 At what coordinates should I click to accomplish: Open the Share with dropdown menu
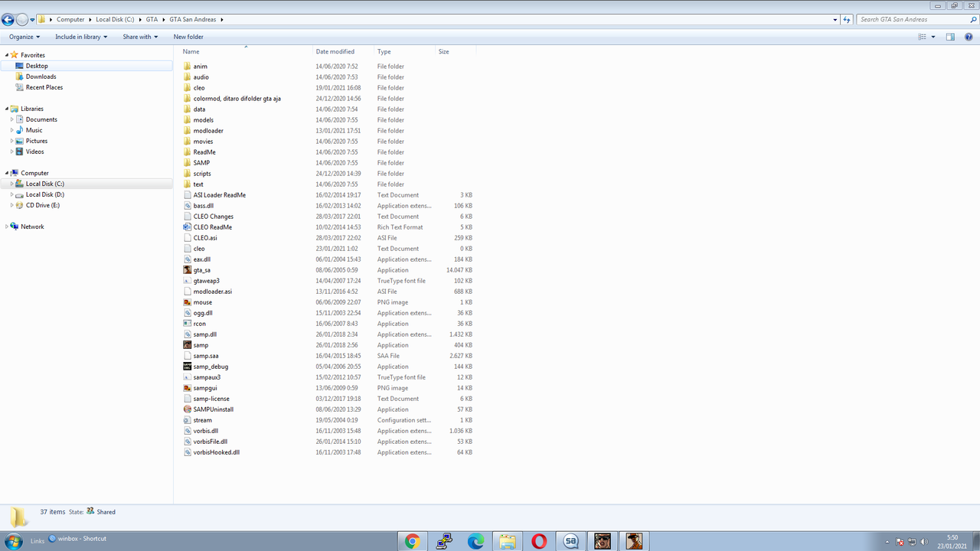[x=140, y=37]
